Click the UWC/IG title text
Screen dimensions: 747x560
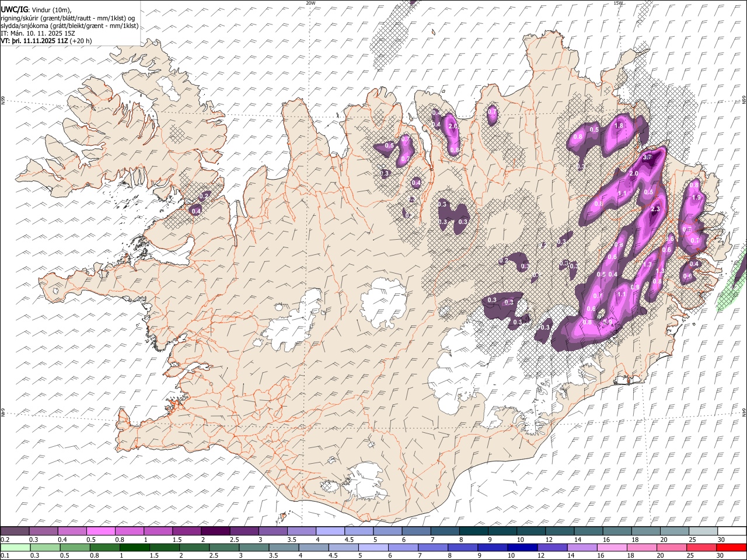[x=13, y=9]
